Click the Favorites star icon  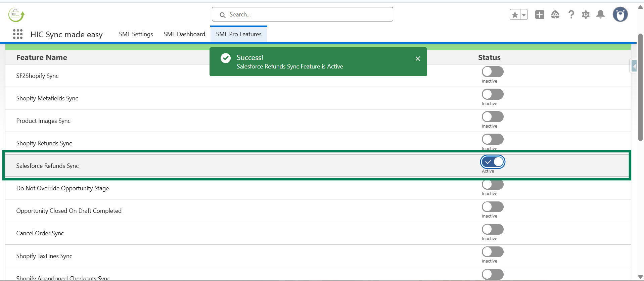[x=515, y=15]
